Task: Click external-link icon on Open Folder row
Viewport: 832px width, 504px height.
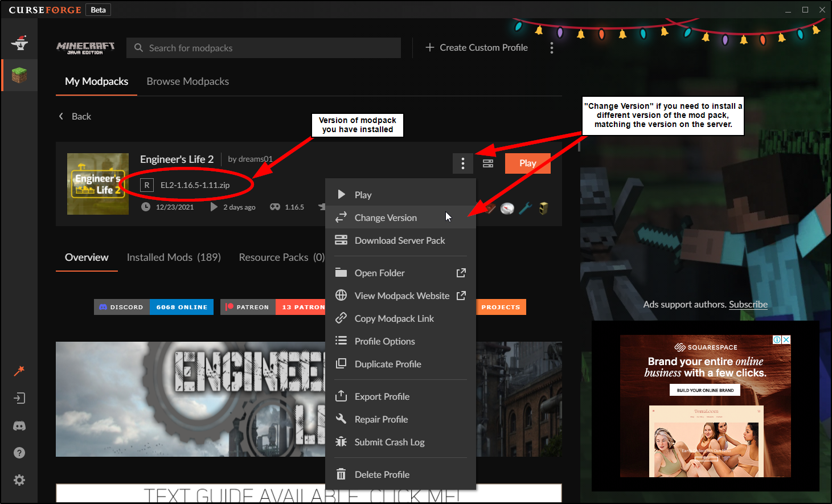Action: click(461, 273)
